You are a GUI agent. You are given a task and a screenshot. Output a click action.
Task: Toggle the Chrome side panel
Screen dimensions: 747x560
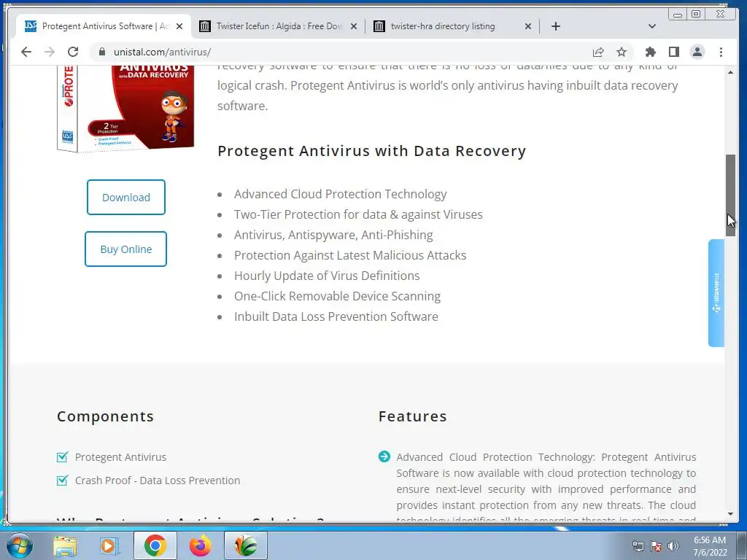[x=673, y=52]
